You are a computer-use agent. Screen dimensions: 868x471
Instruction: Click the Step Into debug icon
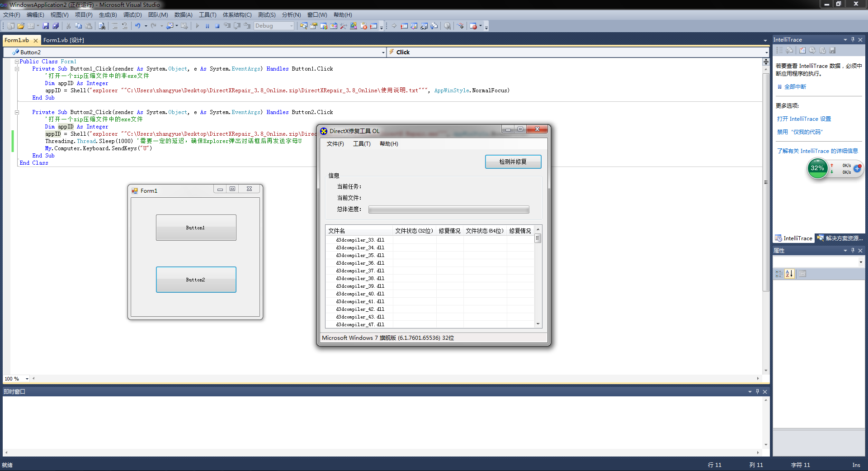(x=227, y=26)
